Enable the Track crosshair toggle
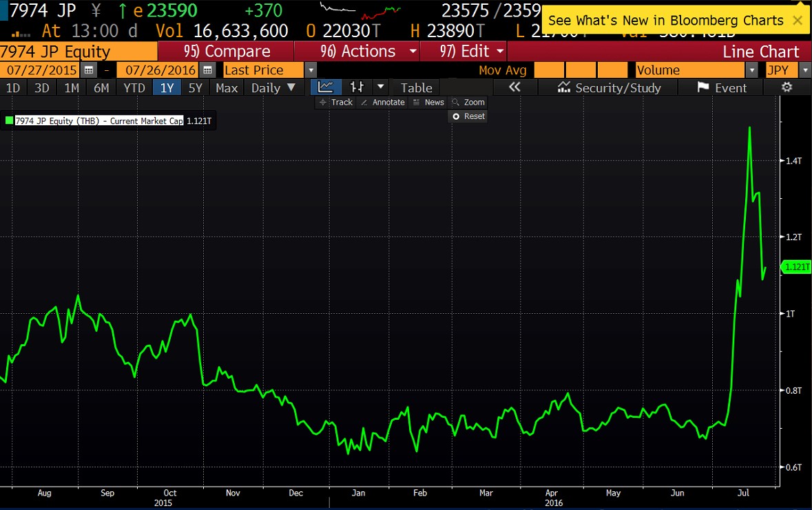 tap(335, 103)
